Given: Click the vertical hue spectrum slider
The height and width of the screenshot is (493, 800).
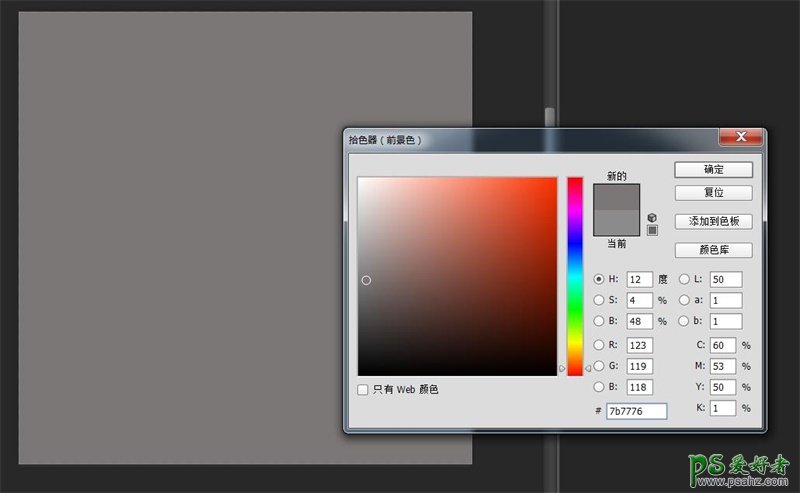Looking at the screenshot, I should click(x=575, y=276).
